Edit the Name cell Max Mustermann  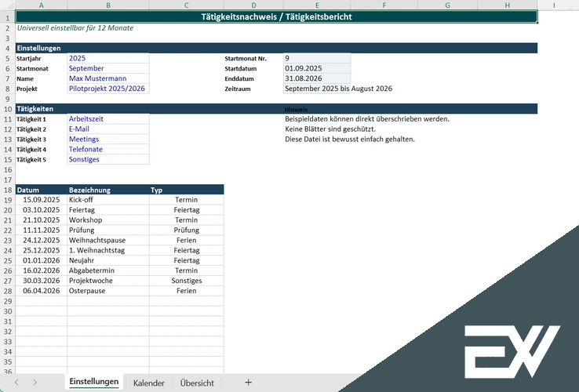(x=107, y=78)
